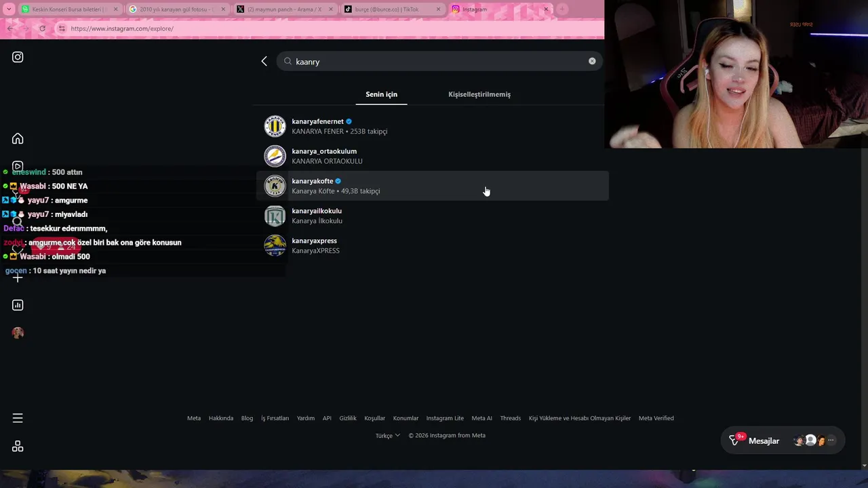Open the Meta footer link

click(194, 418)
